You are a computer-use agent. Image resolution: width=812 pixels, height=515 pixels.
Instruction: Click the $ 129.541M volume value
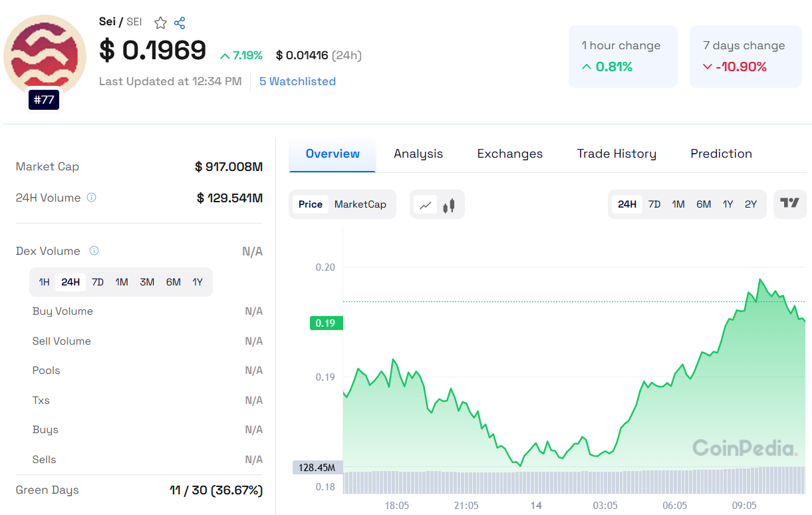click(x=229, y=198)
